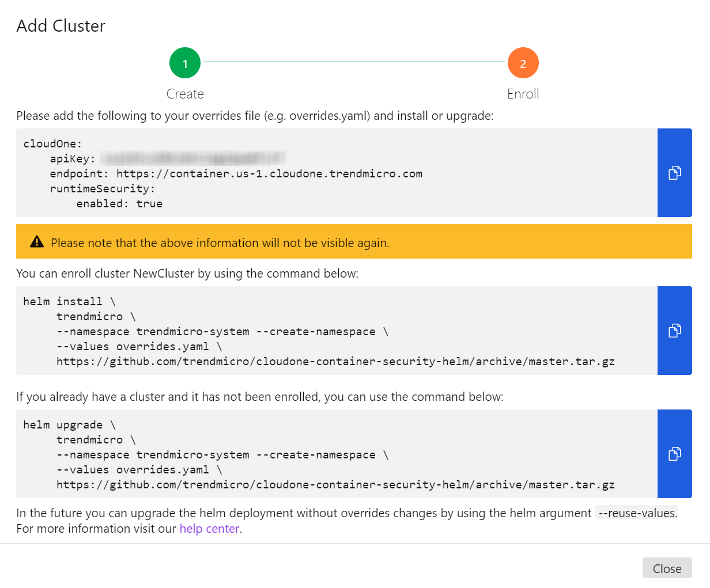
Task: Click the Enroll step label
Action: click(523, 94)
